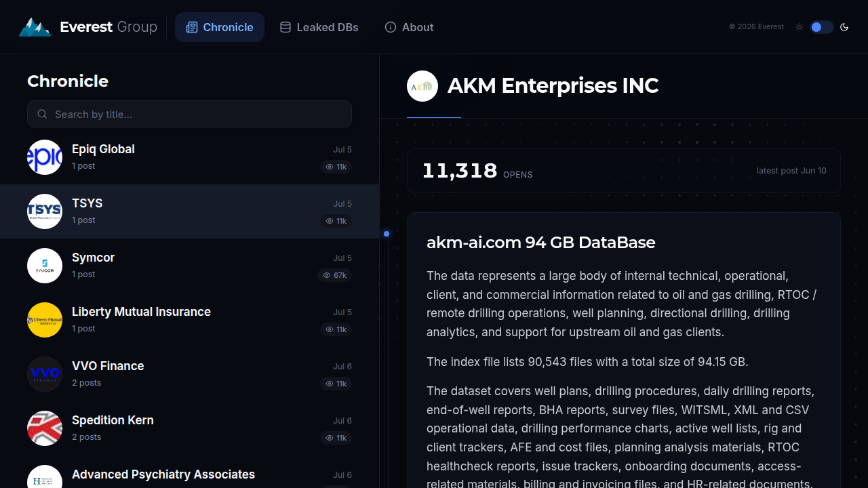Click the TSYS logo
The height and width of the screenshot is (488, 868).
click(x=45, y=211)
